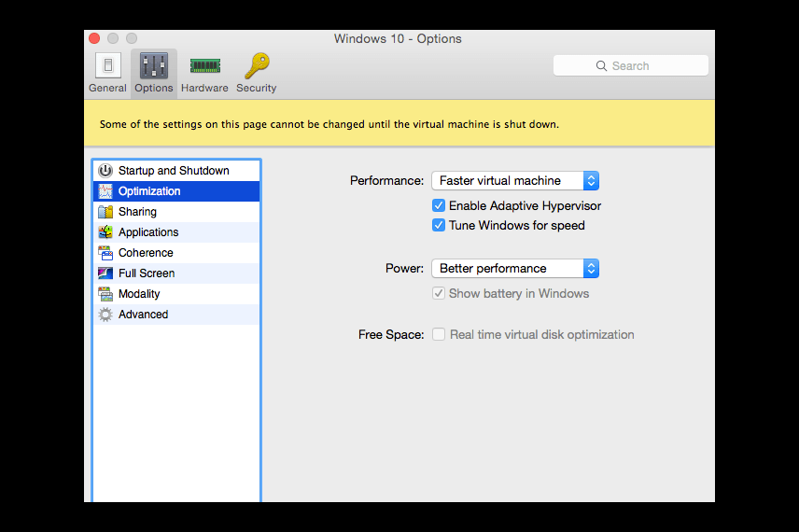The height and width of the screenshot is (532, 799).
Task: Open the Sharing folder icon entry
Action: coord(105,212)
